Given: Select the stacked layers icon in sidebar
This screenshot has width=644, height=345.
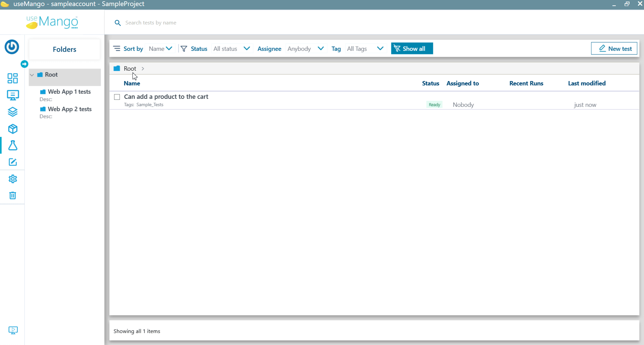Looking at the screenshot, I should pyautogui.click(x=12, y=112).
